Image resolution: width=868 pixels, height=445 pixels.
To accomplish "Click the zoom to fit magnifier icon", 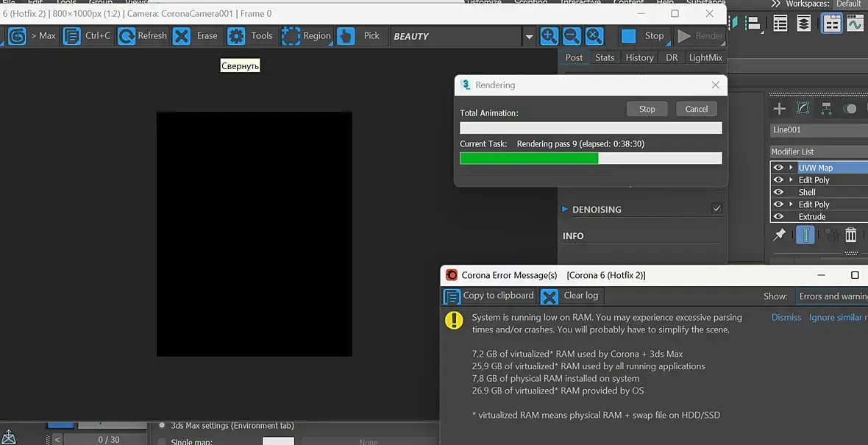I will click(594, 36).
